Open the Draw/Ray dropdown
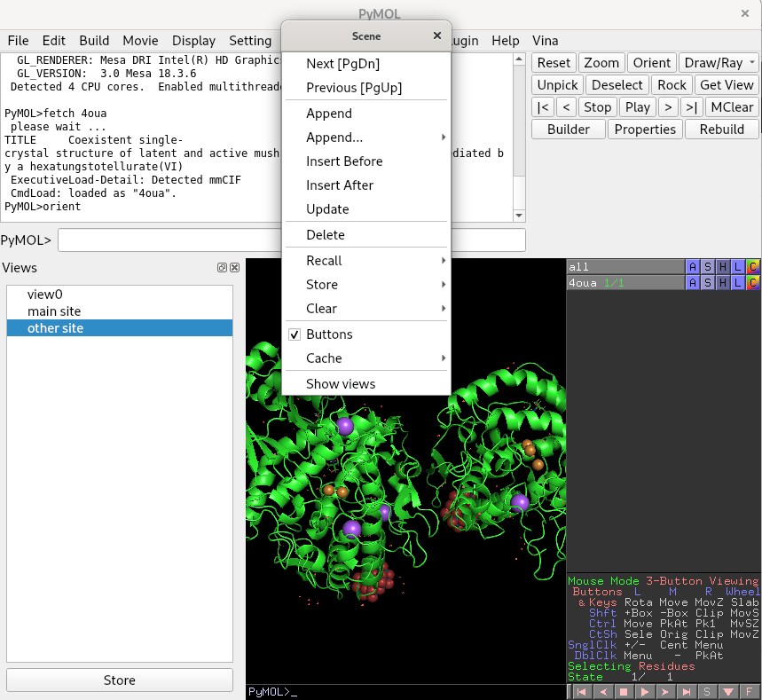The width and height of the screenshot is (762, 700). click(719, 63)
